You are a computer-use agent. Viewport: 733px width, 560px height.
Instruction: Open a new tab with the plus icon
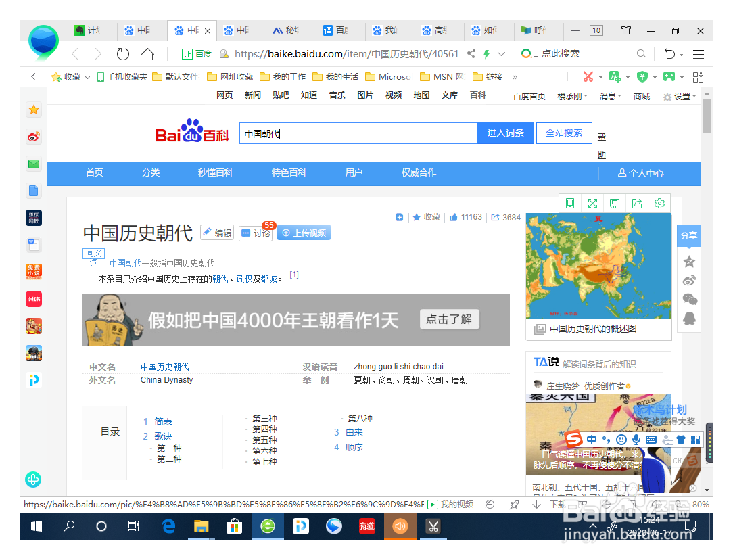(x=575, y=31)
